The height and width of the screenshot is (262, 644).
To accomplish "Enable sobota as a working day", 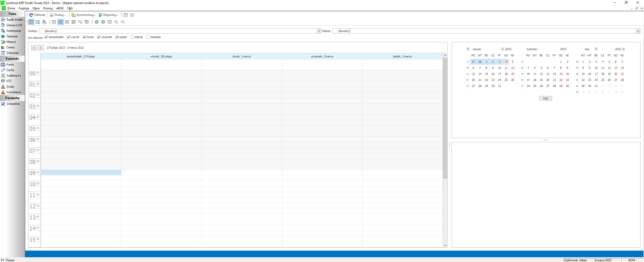I will [x=132, y=37].
